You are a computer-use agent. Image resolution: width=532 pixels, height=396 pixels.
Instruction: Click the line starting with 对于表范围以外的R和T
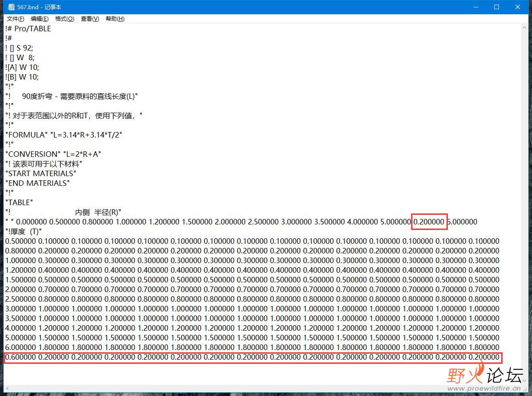coord(74,116)
